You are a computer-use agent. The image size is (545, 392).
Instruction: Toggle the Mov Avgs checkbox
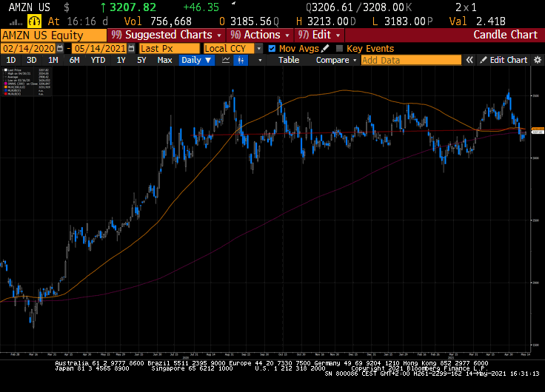272,49
